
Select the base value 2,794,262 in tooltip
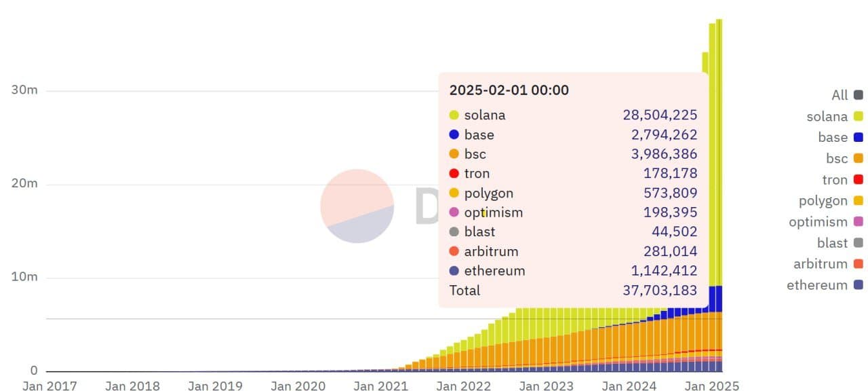tap(664, 135)
